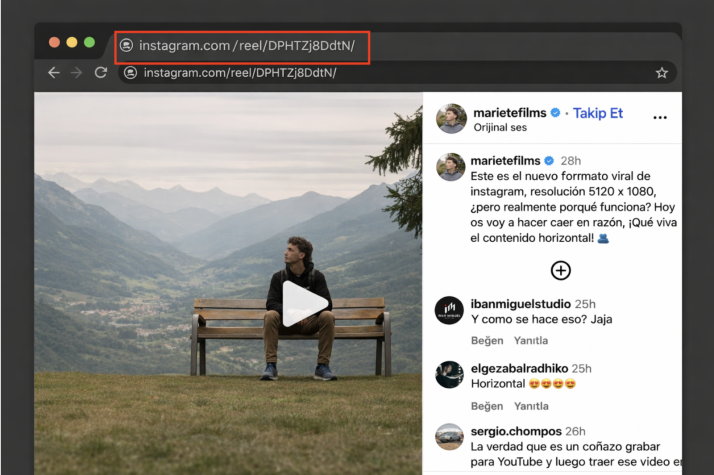Like ibanmiguelstudio's comment via Beğen
714x475 pixels.
(487, 341)
